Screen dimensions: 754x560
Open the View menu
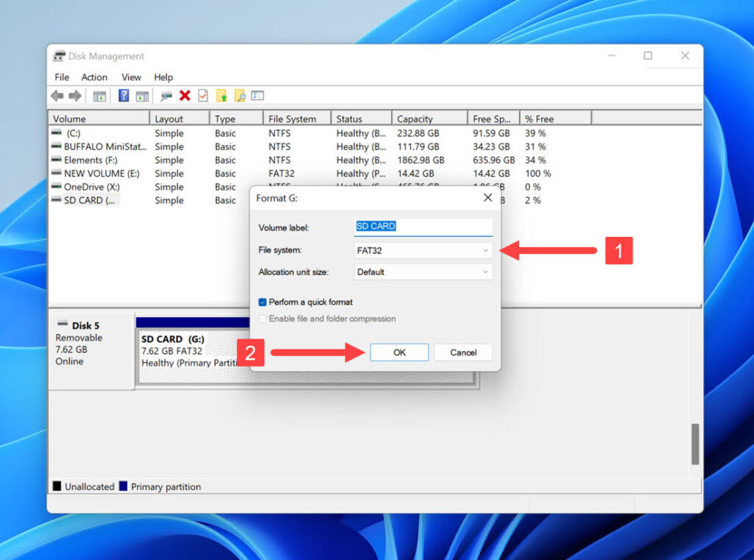[x=131, y=77]
